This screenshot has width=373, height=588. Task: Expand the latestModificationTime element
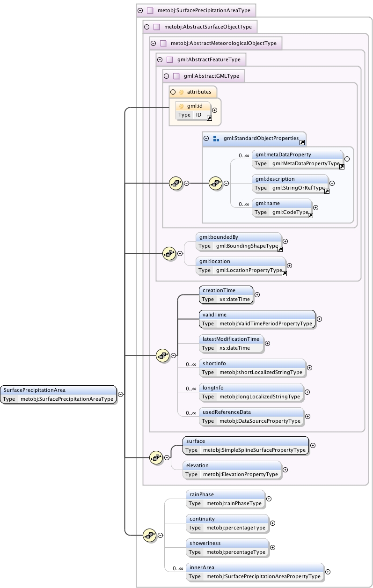267,343
